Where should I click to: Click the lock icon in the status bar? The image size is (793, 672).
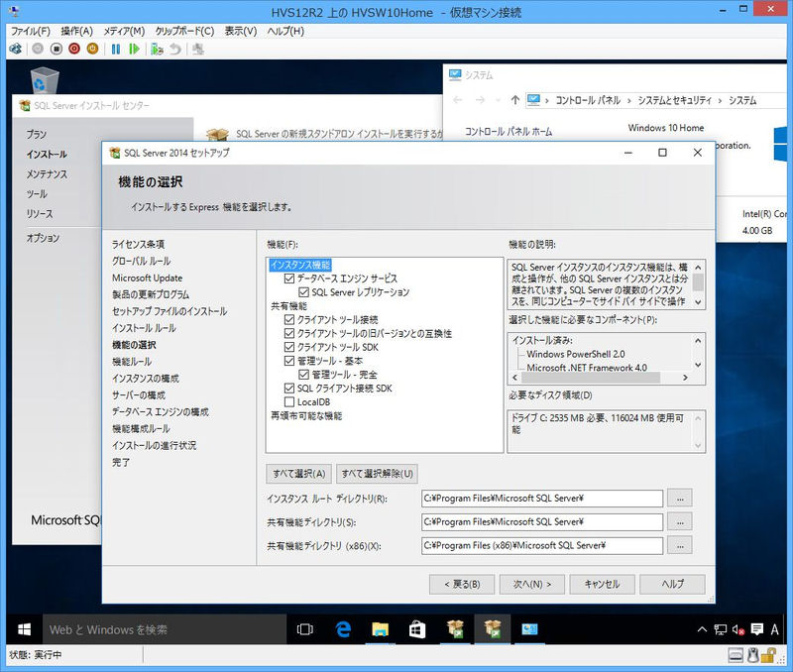coord(770,655)
